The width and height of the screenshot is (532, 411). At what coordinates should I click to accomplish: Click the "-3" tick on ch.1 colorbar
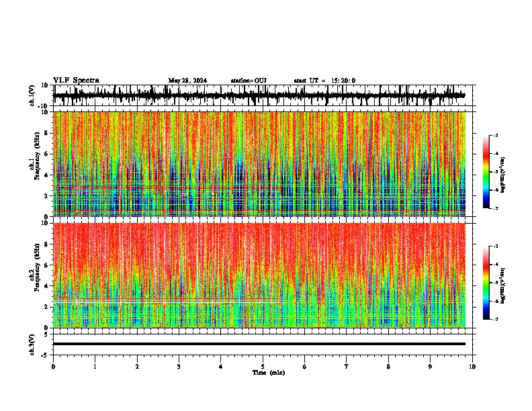pyautogui.click(x=495, y=135)
